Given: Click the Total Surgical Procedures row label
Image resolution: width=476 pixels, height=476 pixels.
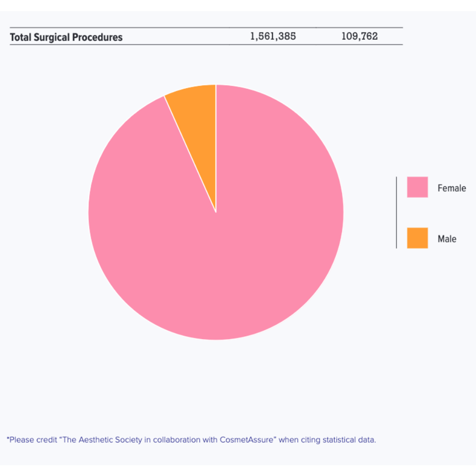Looking at the screenshot, I should (66, 37).
